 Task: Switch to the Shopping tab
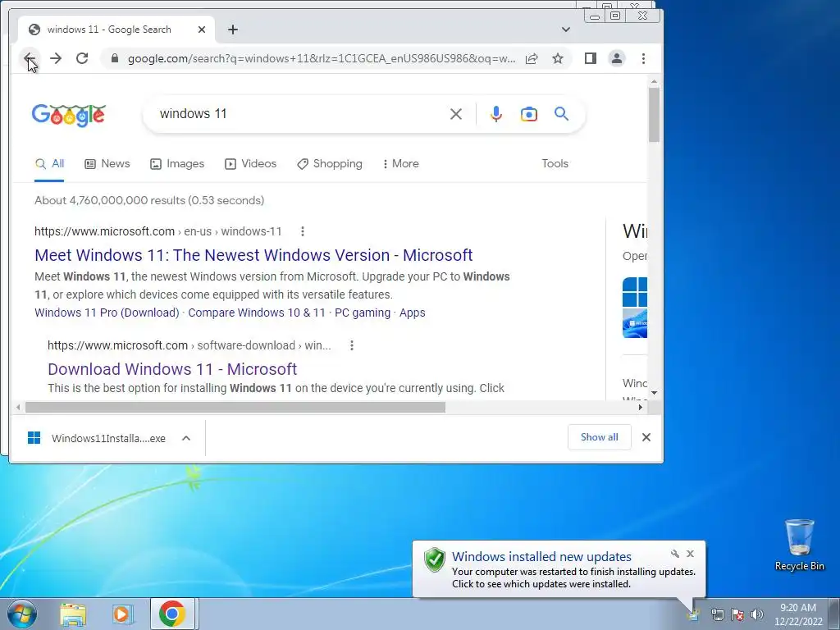coord(330,164)
